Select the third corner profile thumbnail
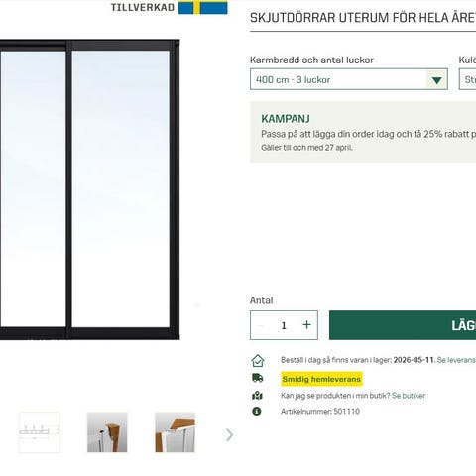The width and height of the screenshot is (476, 476). pyautogui.click(x=175, y=432)
